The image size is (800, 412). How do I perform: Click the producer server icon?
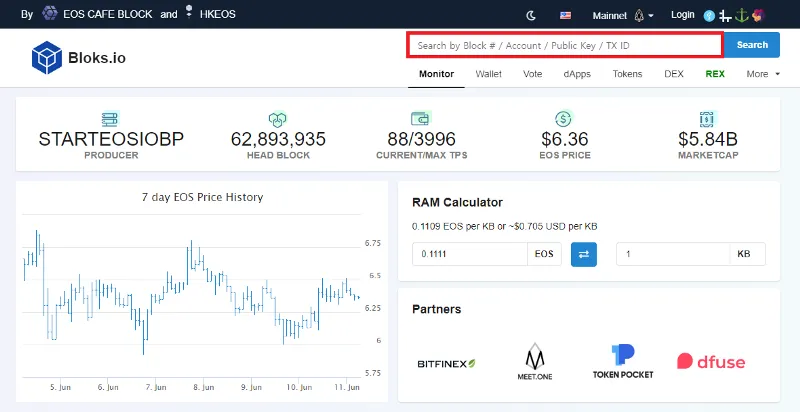coord(110,119)
